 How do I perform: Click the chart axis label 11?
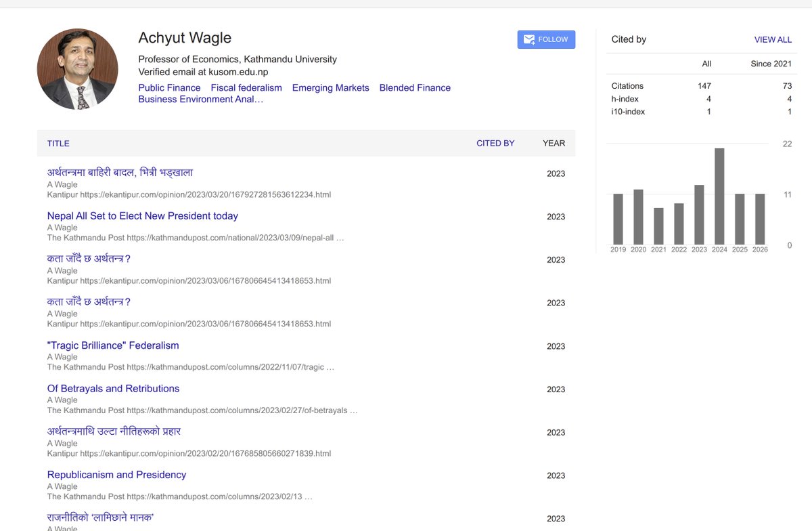[787, 195]
